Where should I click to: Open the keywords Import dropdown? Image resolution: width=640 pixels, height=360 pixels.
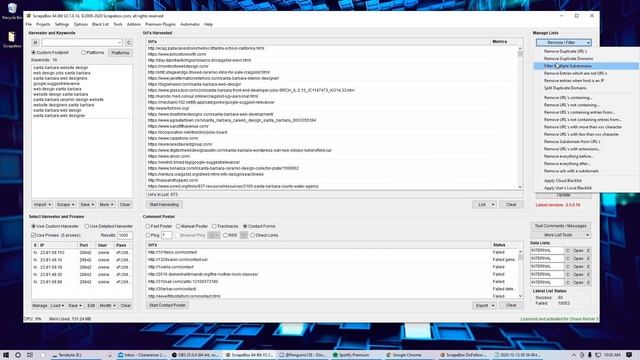click(42, 204)
